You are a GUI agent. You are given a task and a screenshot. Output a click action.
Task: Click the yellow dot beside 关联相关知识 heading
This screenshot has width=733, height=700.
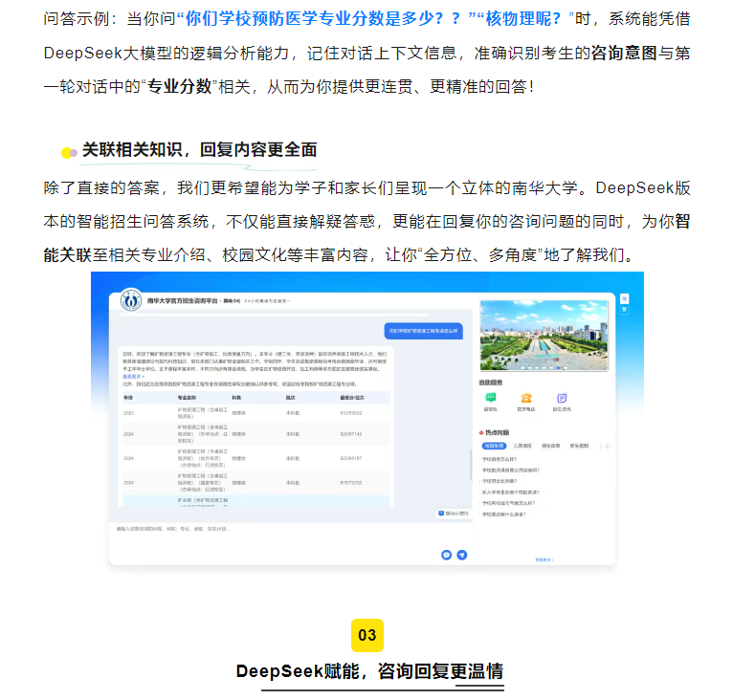coord(68,152)
